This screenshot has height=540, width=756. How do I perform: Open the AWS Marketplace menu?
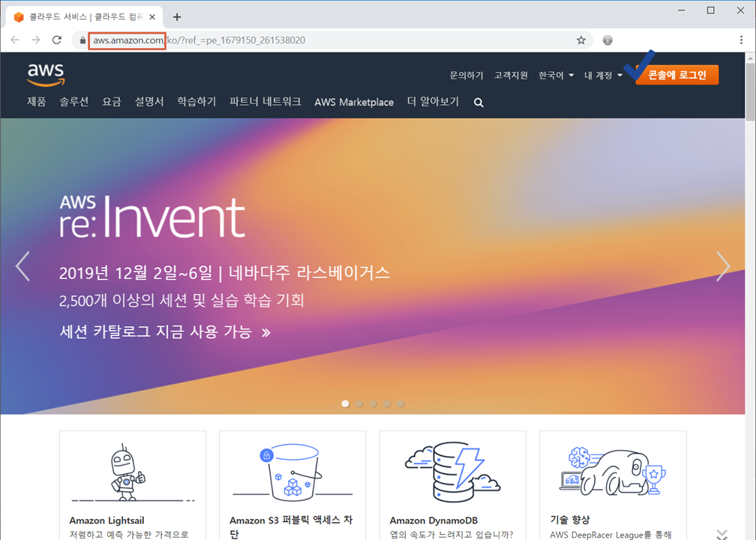point(354,102)
